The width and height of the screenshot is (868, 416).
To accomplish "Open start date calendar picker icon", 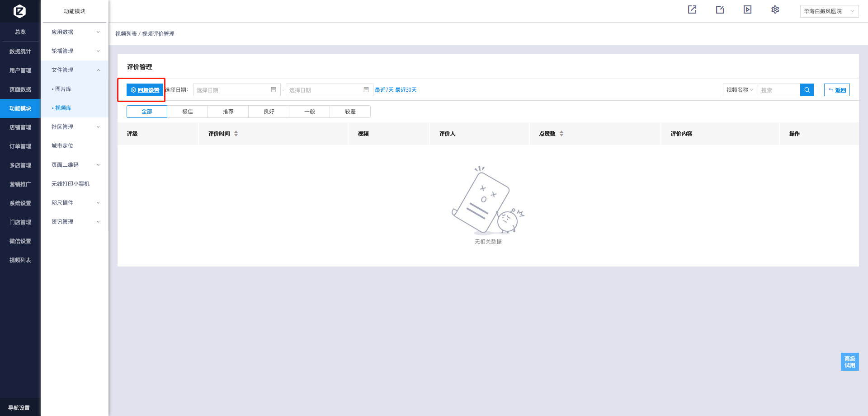I will point(274,90).
